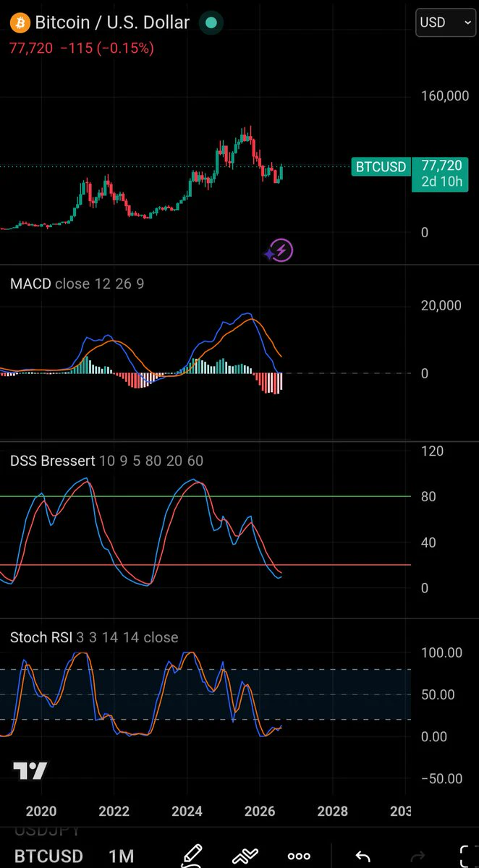Tap the 160,000 price axis label
Screen dimensions: 479x868
coord(444,96)
